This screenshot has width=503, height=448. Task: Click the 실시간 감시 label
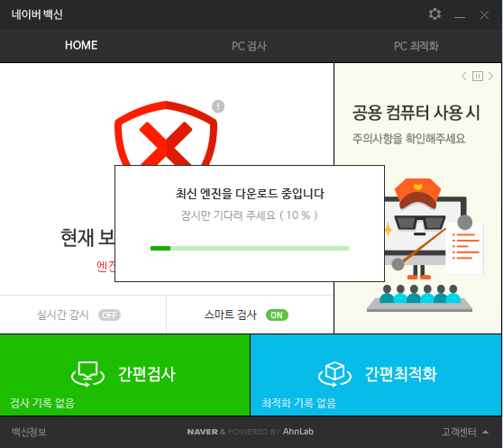pyautogui.click(x=63, y=315)
